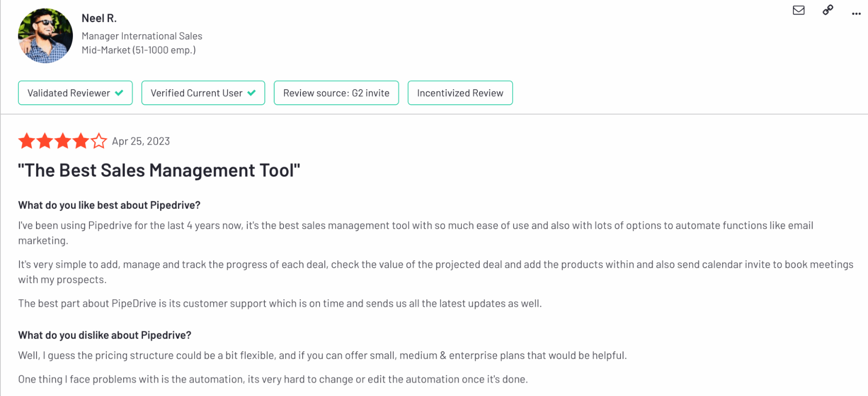
Task: Click the first filled rating star
Action: click(x=26, y=141)
